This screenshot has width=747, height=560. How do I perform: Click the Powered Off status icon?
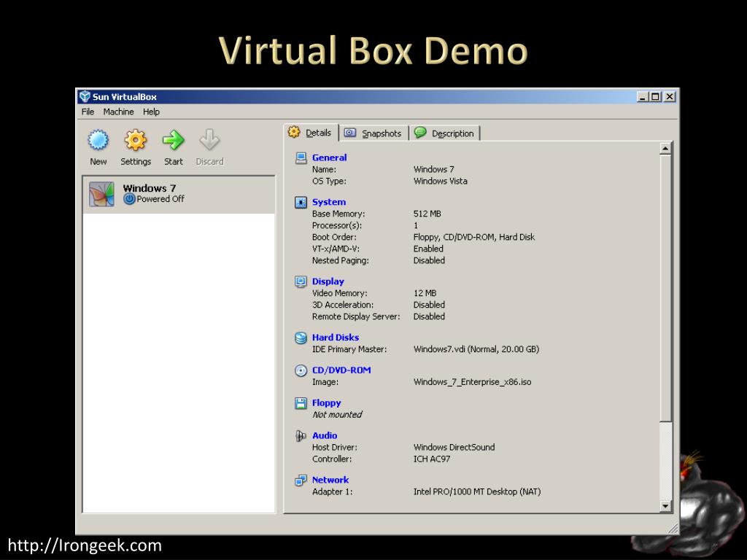(x=129, y=199)
